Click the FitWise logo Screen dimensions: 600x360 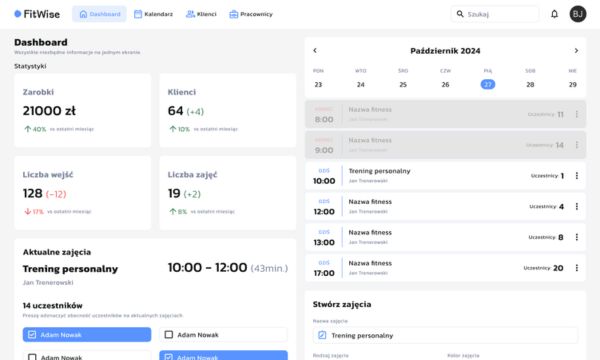click(37, 14)
